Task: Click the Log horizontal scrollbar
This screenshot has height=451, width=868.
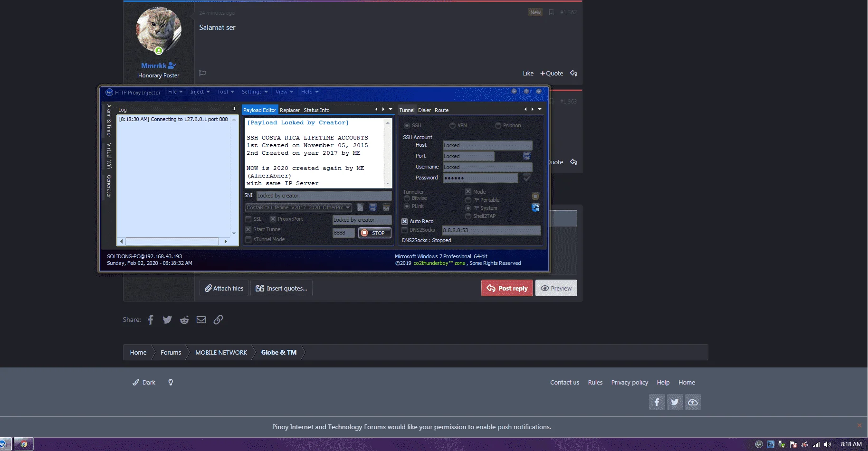Action: pos(173,242)
